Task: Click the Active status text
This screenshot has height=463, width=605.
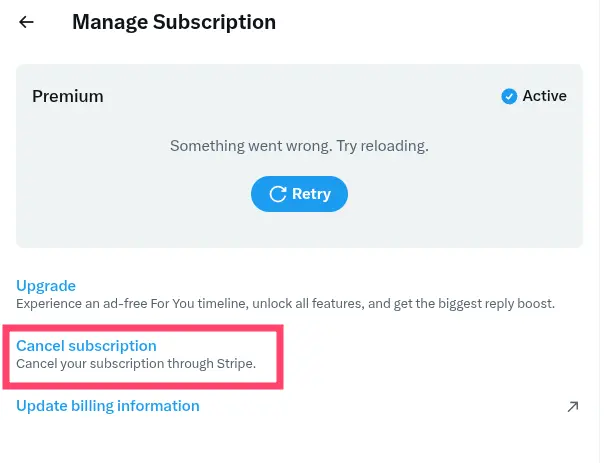Action: tap(545, 97)
